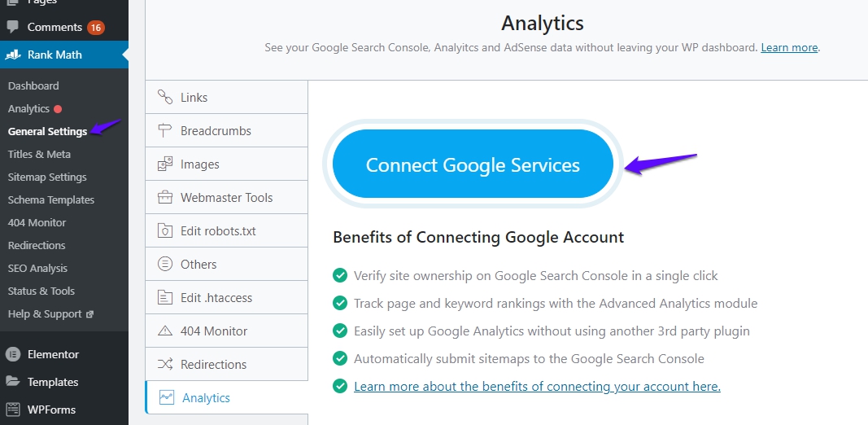Open the Schema Templates menu item
Screen dimensions: 868x425
(x=51, y=199)
